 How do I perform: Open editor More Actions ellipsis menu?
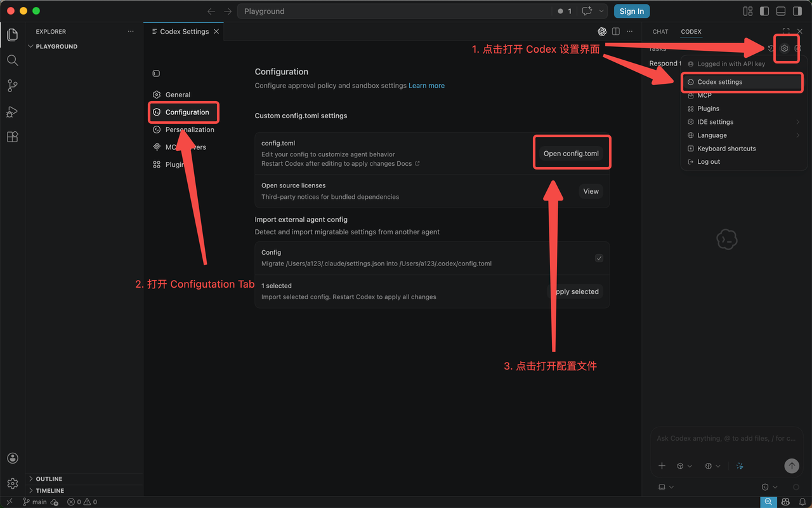click(630, 31)
